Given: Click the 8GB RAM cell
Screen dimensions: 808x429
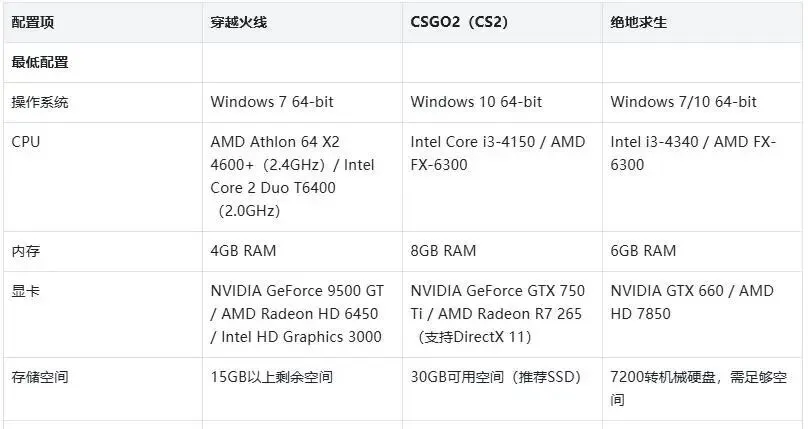Looking at the screenshot, I should pos(443,251).
